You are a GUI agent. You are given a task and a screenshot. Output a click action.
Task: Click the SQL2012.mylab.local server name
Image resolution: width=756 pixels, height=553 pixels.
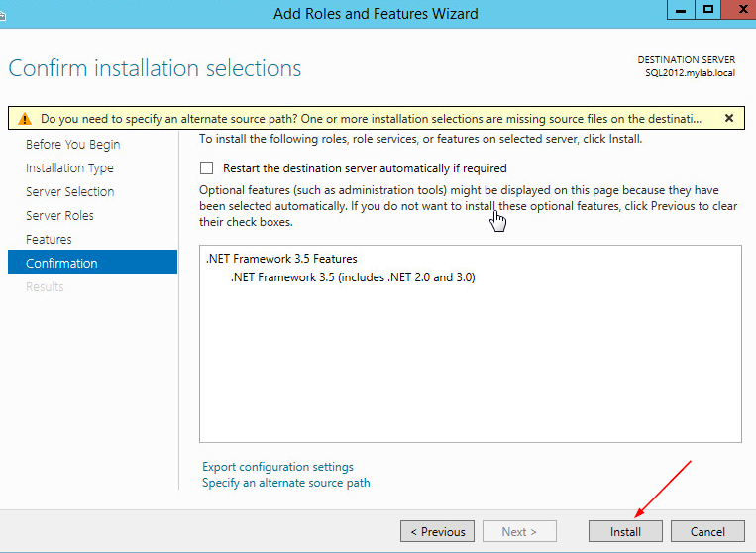pyautogui.click(x=690, y=73)
